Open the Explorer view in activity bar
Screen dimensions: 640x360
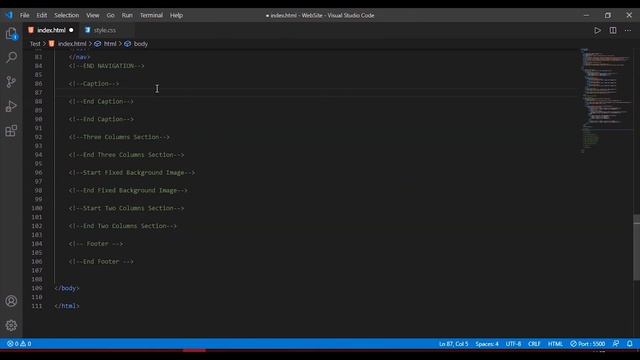[11, 33]
